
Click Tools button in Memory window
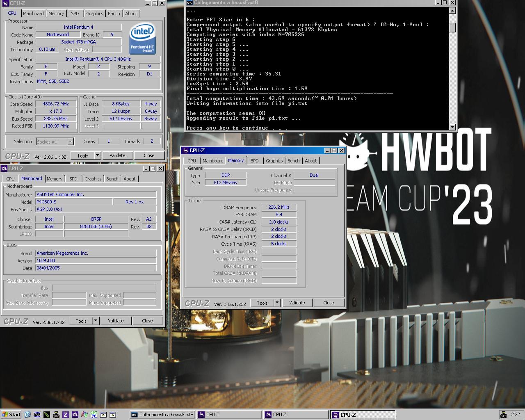[262, 303]
